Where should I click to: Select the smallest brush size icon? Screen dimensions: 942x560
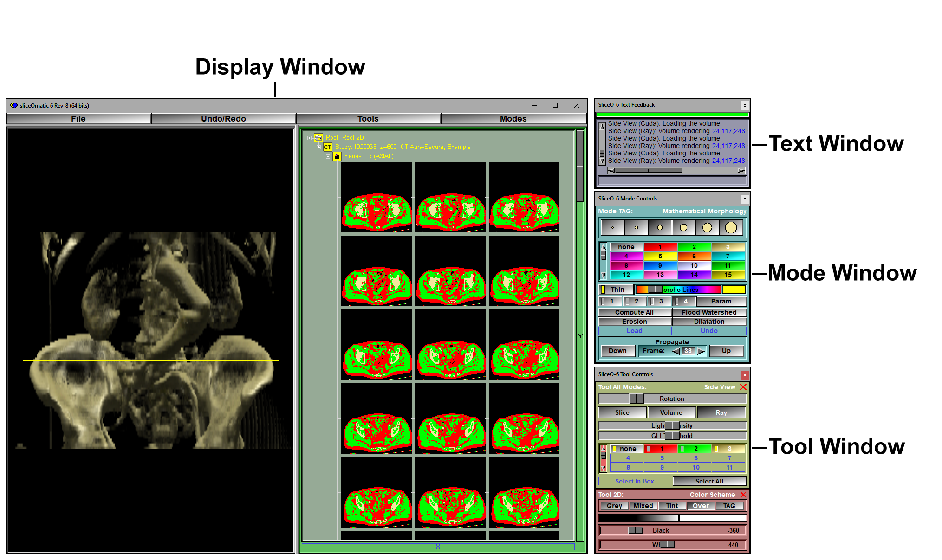[x=612, y=228]
